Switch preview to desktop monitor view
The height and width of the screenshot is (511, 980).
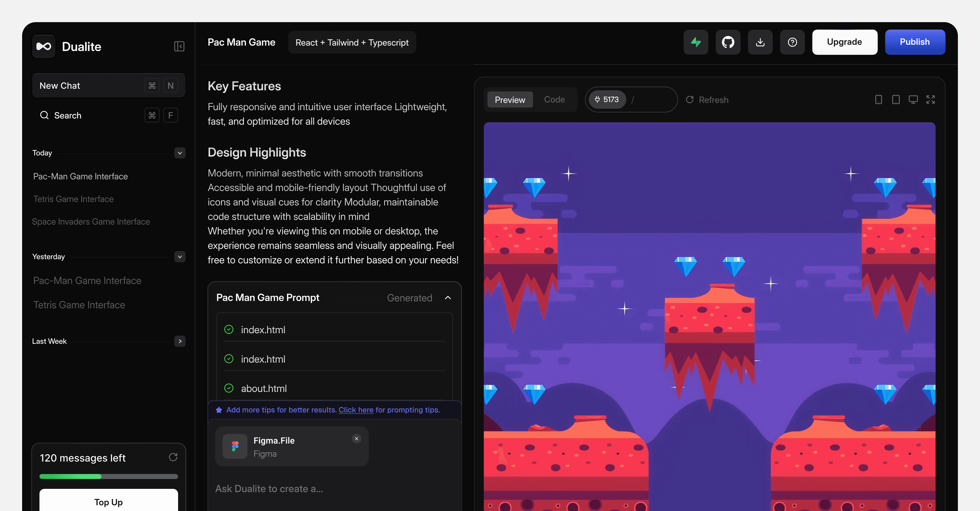(913, 100)
